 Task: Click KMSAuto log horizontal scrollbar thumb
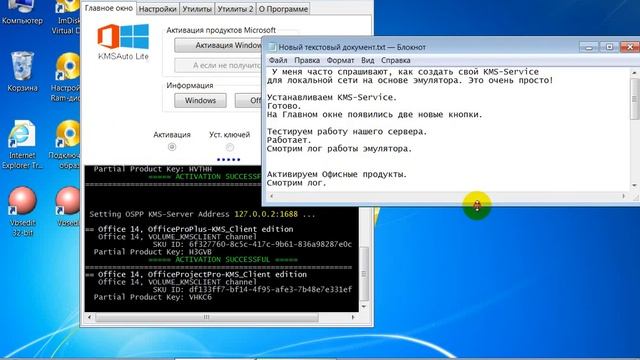[207, 317]
